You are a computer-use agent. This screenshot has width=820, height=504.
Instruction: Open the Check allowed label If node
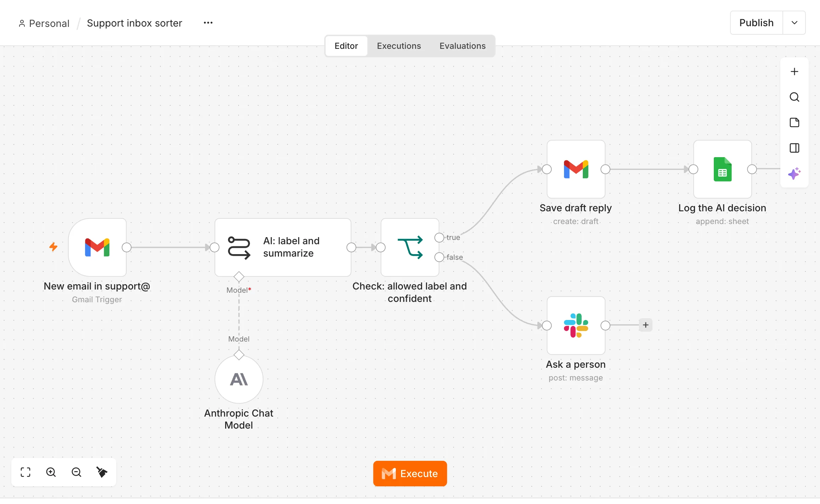tap(410, 247)
